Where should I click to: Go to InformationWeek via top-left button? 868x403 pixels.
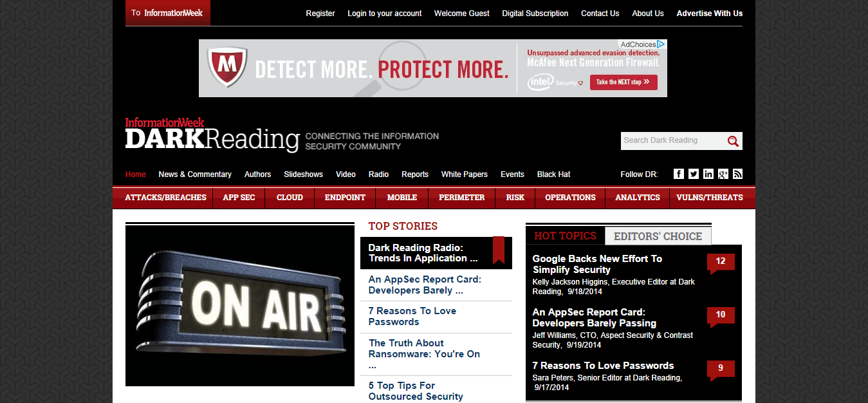pyautogui.click(x=168, y=13)
